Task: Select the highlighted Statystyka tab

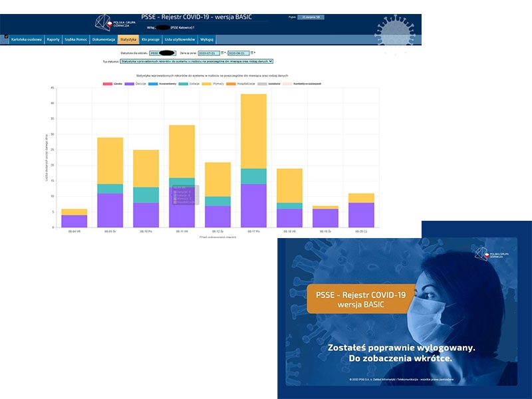Action: (128, 40)
